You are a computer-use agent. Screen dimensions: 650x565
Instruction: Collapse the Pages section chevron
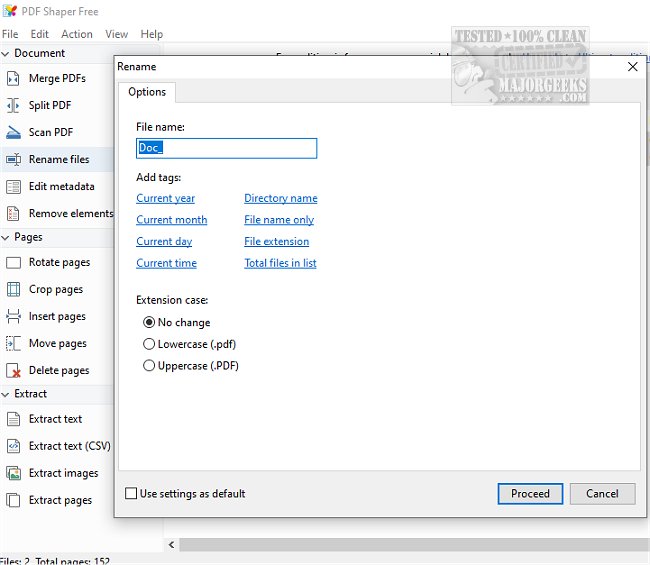[5, 238]
